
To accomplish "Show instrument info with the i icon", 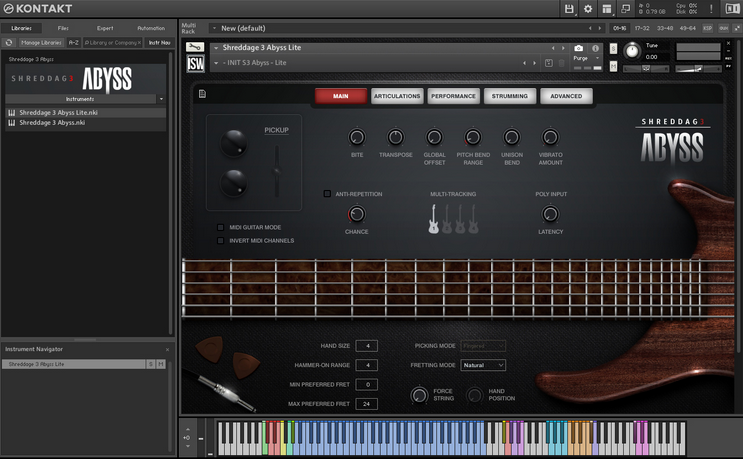I will [x=595, y=48].
